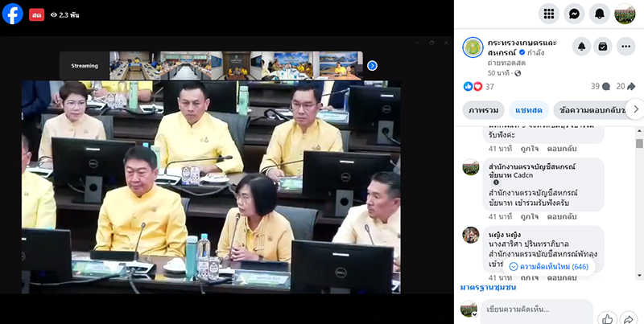This screenshot has width=644, height=324.
Task: Open กระทรวงเกษตรและสหกรณ์ page name link
Action: click(x=522, y=47)
